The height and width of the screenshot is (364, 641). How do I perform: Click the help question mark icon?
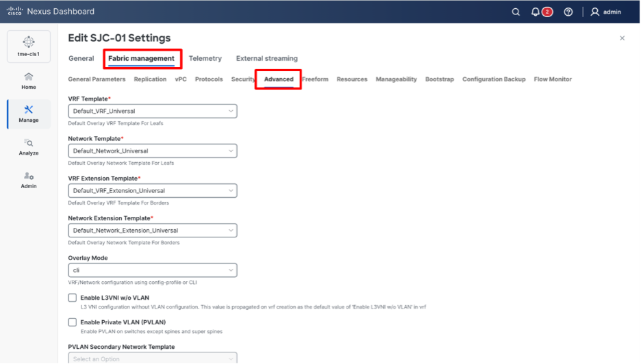tap(568, 12)
